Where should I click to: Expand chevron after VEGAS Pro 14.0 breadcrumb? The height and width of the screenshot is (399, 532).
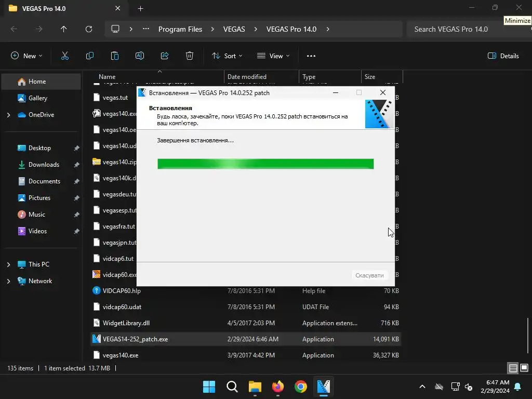[x=328, y=29]
